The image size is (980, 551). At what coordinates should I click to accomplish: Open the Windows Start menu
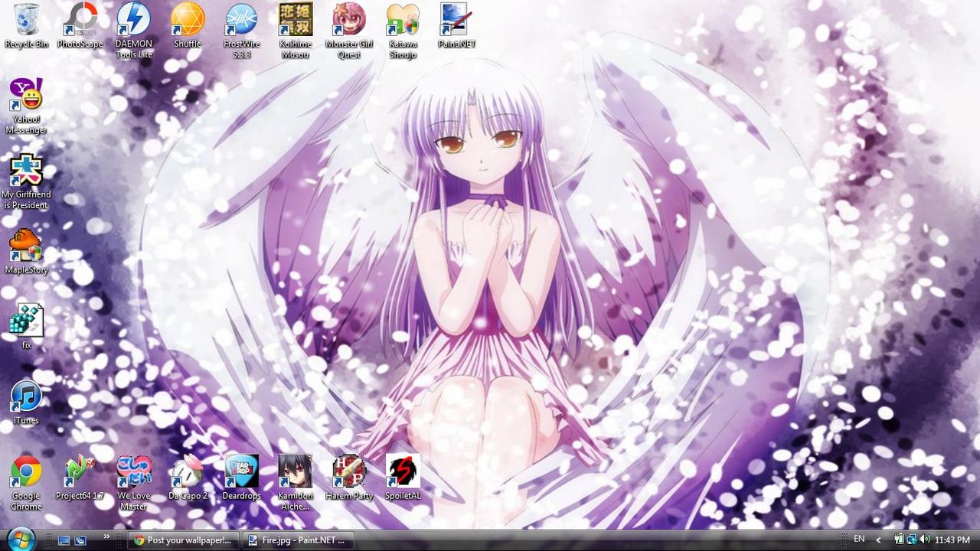(21, 539)
